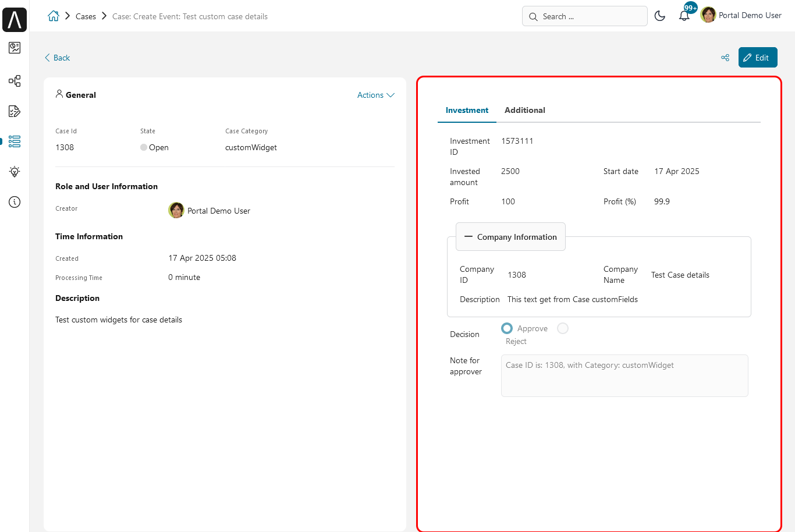The width and height of the screenshot is (795, 532).
Task: Select the Reject radio button
Action: point(563,328)
